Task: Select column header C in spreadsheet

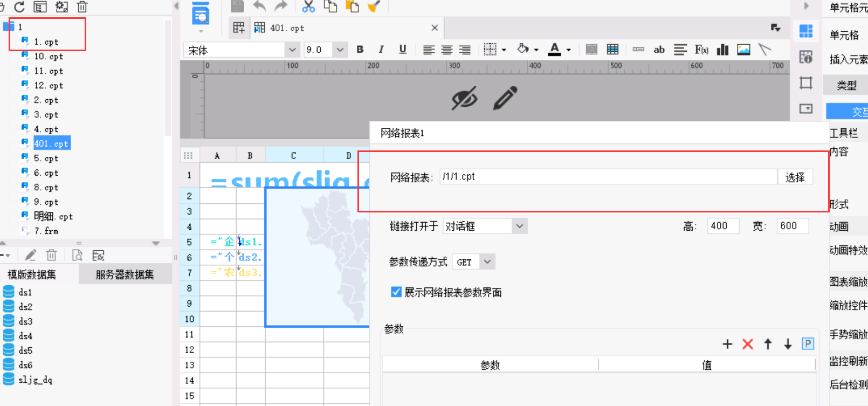Action: [294, 155]
